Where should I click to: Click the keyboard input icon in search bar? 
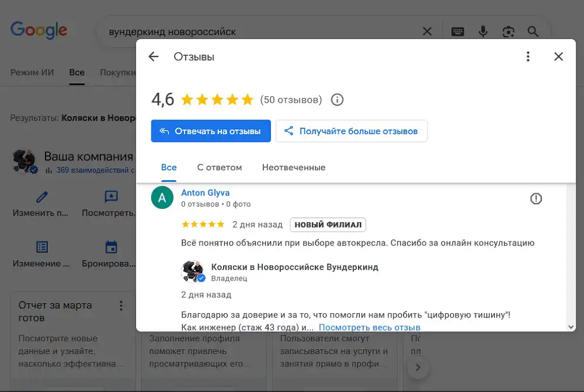tap(458, 32)
